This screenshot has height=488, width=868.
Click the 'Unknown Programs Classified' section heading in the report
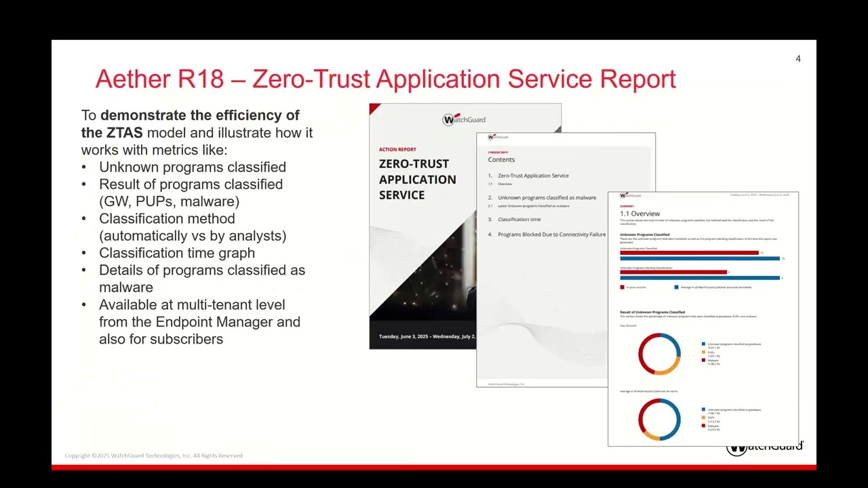coord(644,235)
